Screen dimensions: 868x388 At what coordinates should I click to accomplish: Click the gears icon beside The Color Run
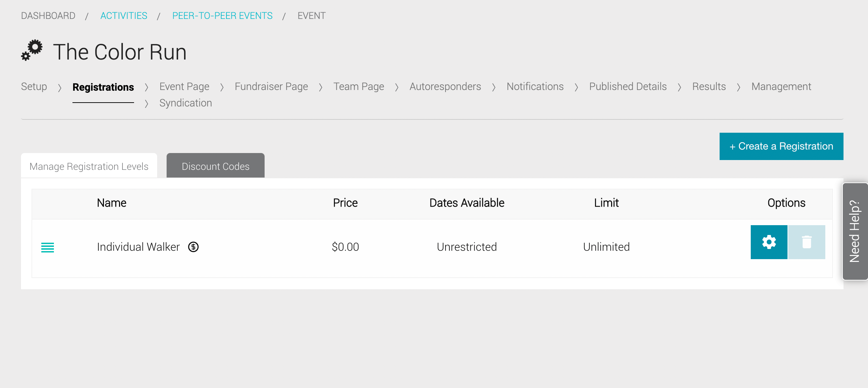(x=32, y=50)
